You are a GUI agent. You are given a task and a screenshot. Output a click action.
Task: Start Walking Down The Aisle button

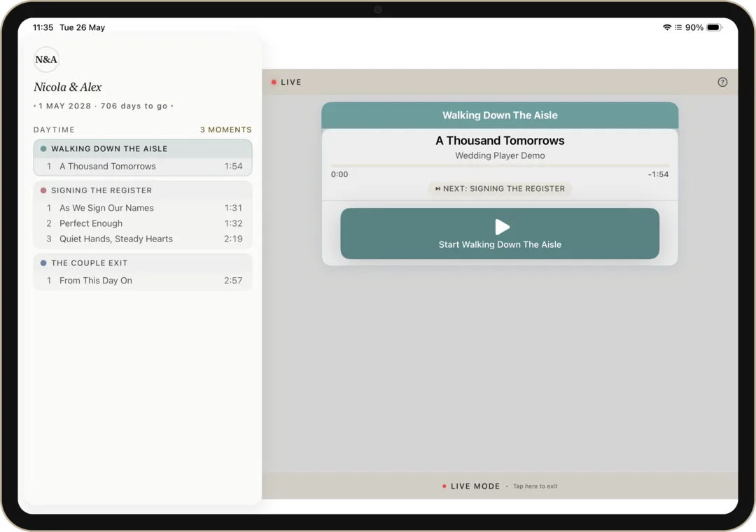click(x=500, y=233)
